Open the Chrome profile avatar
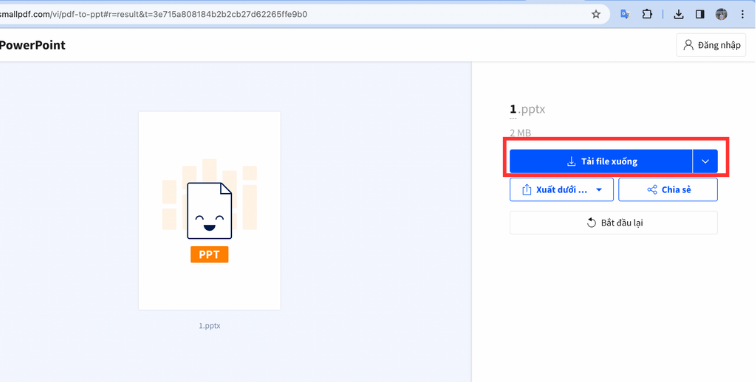 click(x=721, y=14)
